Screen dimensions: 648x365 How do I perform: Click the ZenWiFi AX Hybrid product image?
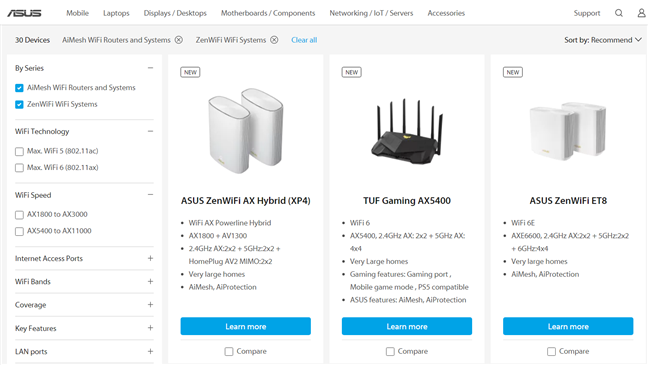[x=246, y=130]
